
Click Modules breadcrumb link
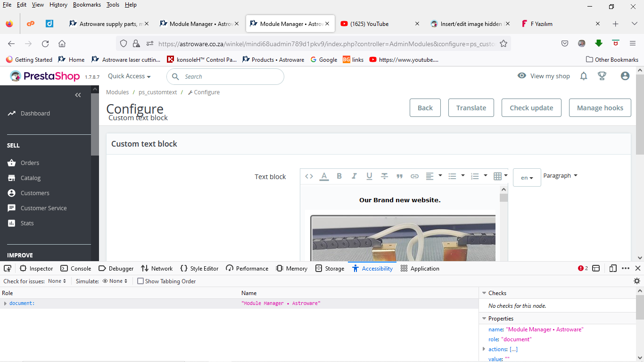coord(117,92)
